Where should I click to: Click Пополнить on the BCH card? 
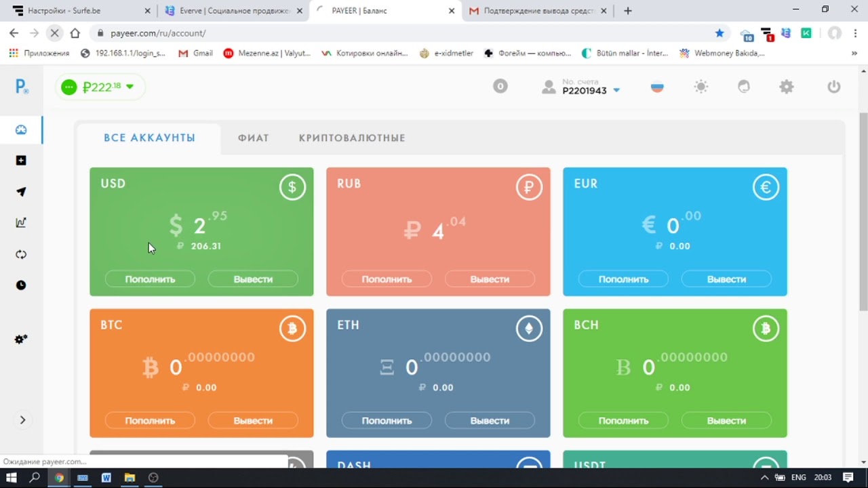(623, 421)
